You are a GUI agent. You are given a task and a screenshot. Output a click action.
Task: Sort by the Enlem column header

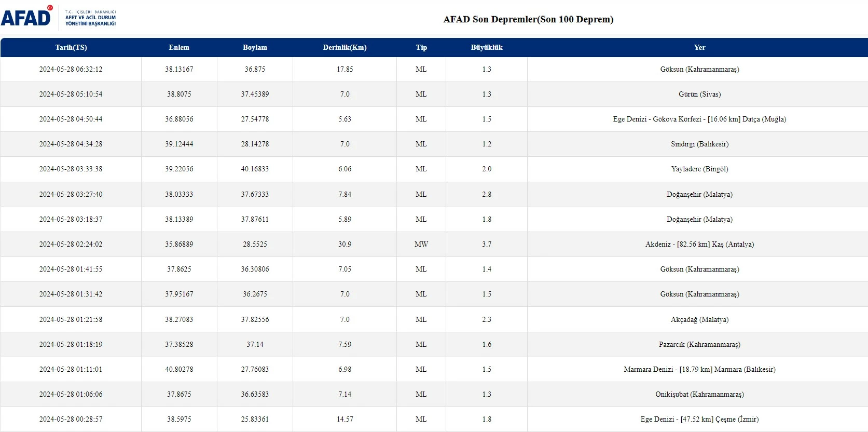(179, 47)
